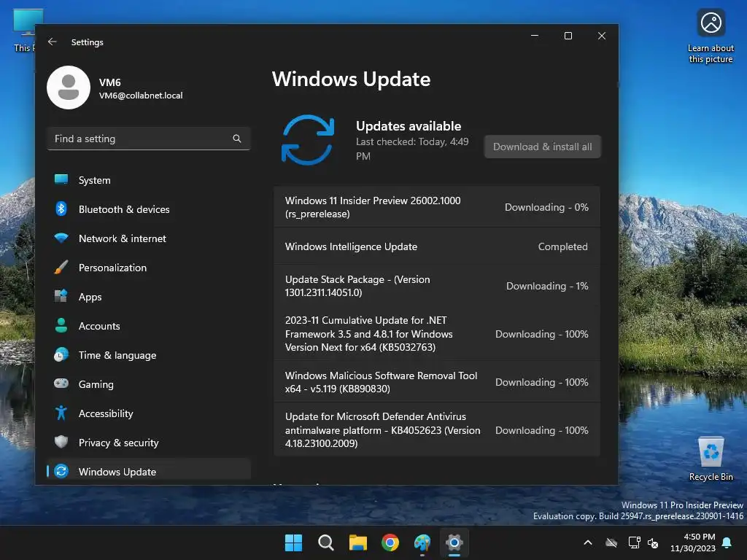Click the Windows Update page heading
The image size is (747, 560).
point(351,79)
